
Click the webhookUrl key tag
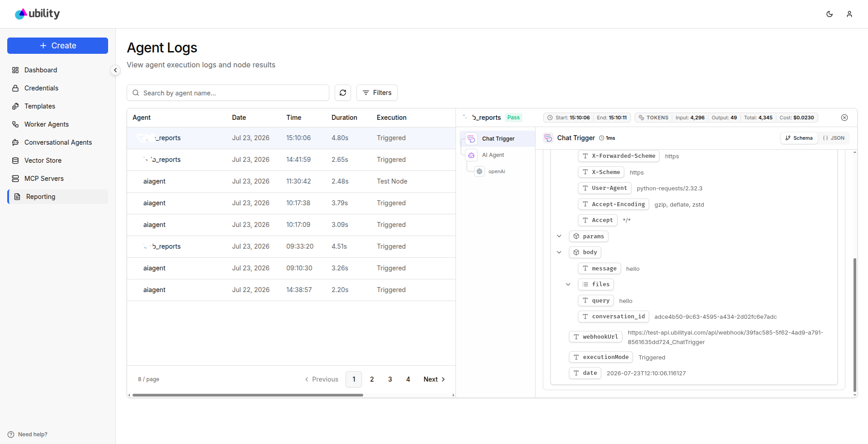click(596, 337)
